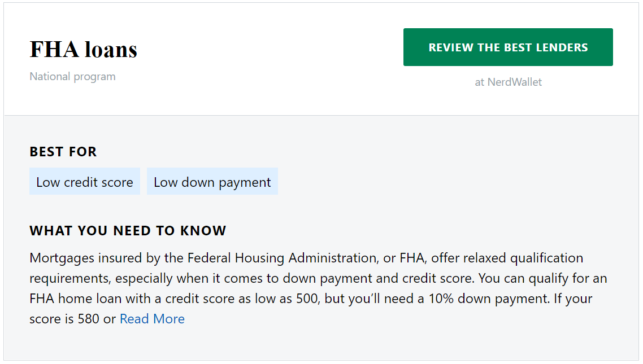Click the BEST FOR section heading
643x364 pixels.
coord(63,152)
